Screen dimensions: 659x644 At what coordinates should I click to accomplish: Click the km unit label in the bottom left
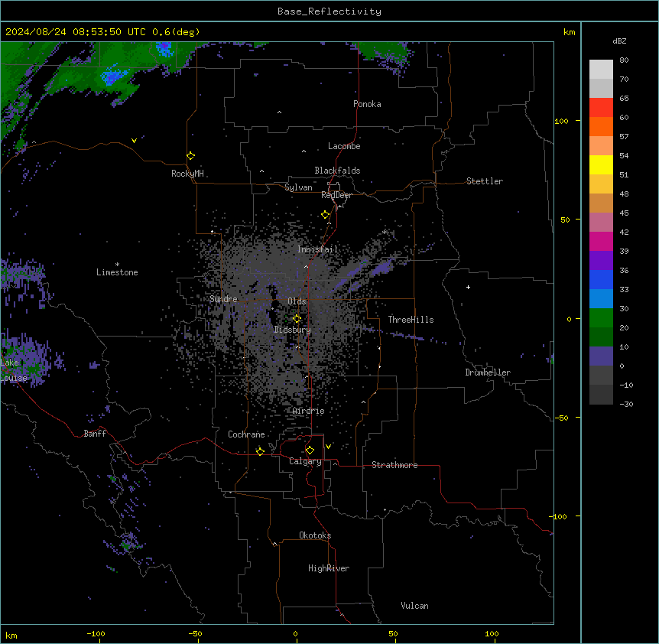[x=11, y=635]
